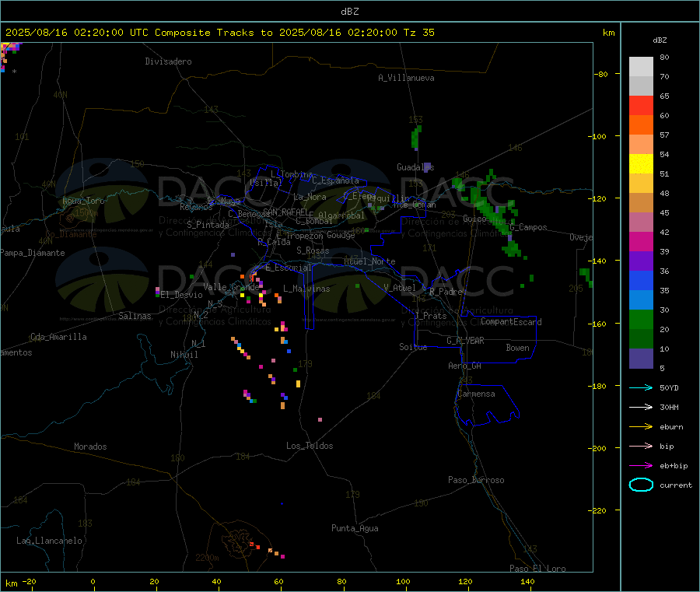Click the SAN_RAFAEL label on map
The height and width of the screenshot is (592, 700).
tap(285, 212)
